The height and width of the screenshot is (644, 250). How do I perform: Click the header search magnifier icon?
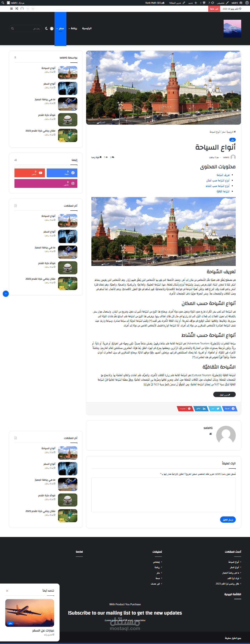click(x=12, y=29)
